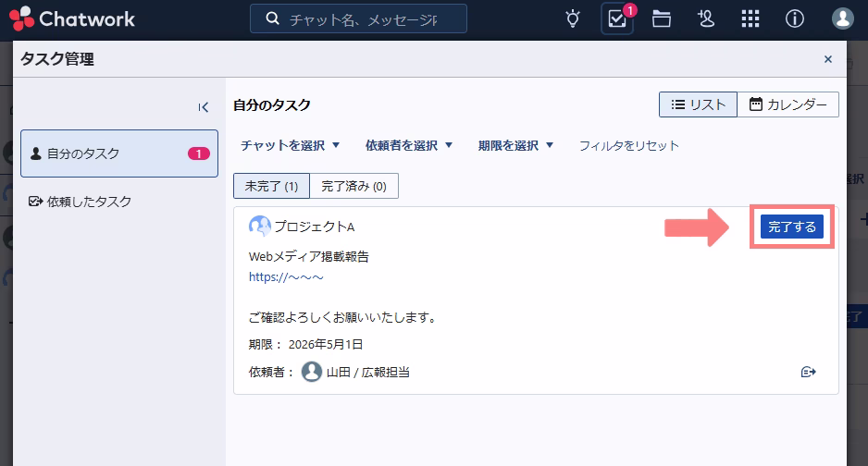Open the 期限を選択 dropdown
The height and width of the screenshot is (466, 868).
click(x=516, y=145)
